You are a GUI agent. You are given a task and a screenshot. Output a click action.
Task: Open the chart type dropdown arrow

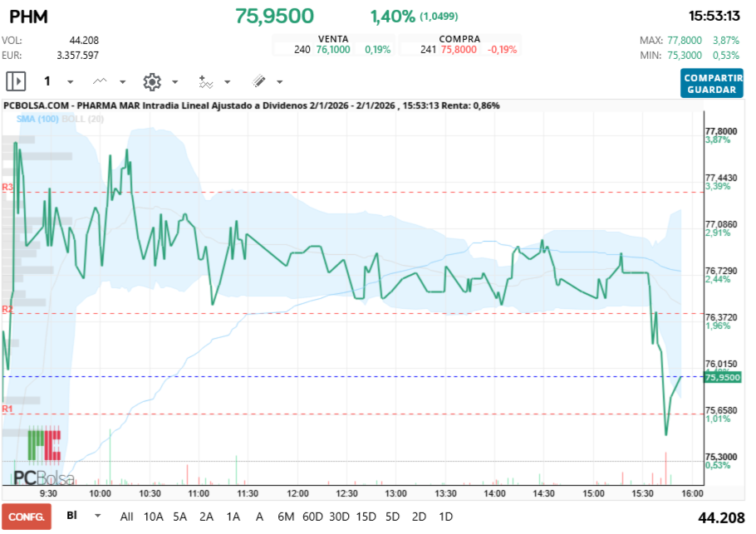[123, 82]
